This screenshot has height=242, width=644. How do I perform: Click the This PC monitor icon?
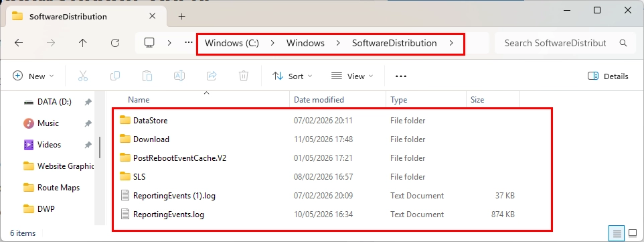point(149,43)
